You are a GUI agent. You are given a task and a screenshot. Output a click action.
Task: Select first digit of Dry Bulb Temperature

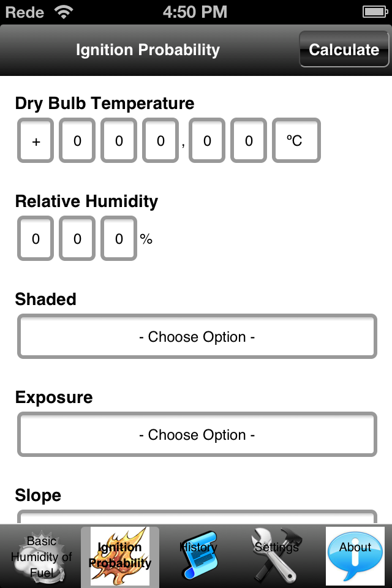(77, 140)
